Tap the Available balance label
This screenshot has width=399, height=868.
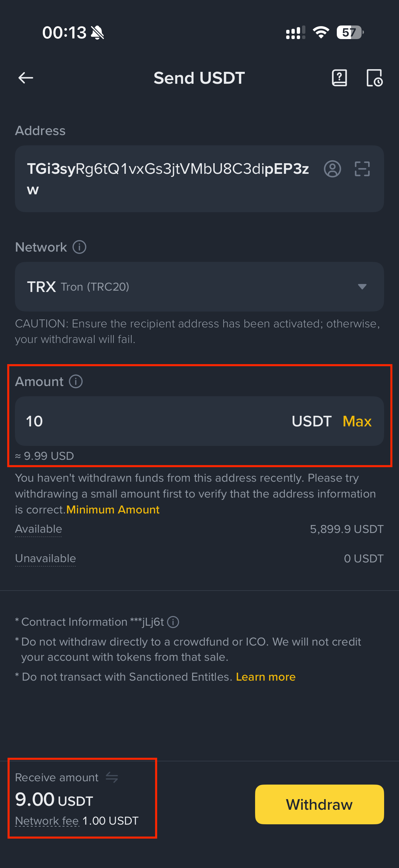coord(38,529)
